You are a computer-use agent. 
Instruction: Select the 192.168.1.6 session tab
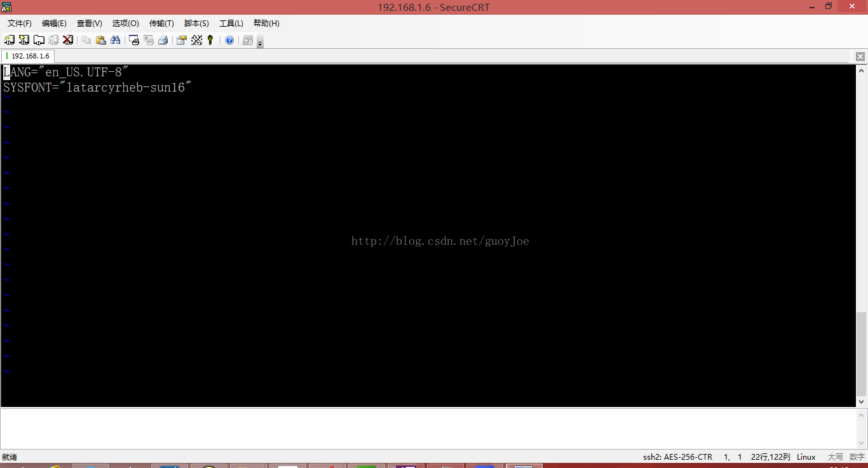point(28,56)
